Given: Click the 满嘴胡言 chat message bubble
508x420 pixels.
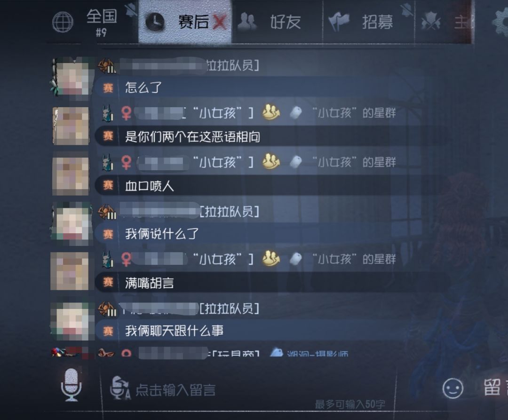Looking at the screenshot, I should point(271,283).
